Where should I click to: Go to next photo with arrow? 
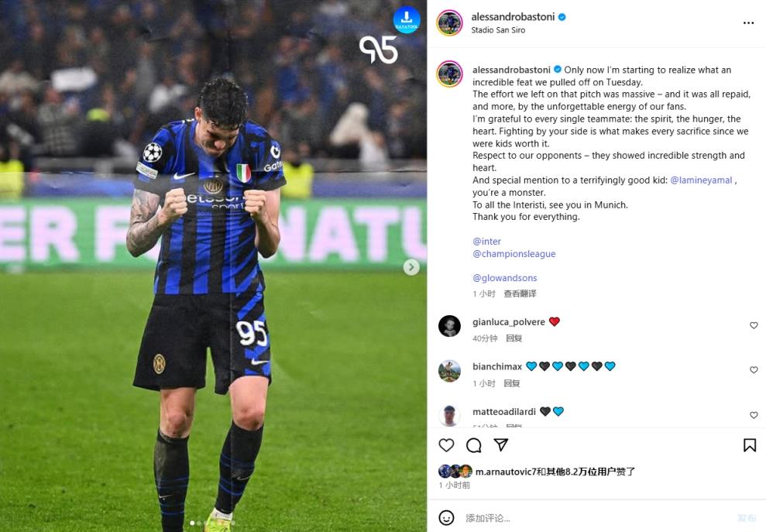point(410,266)
